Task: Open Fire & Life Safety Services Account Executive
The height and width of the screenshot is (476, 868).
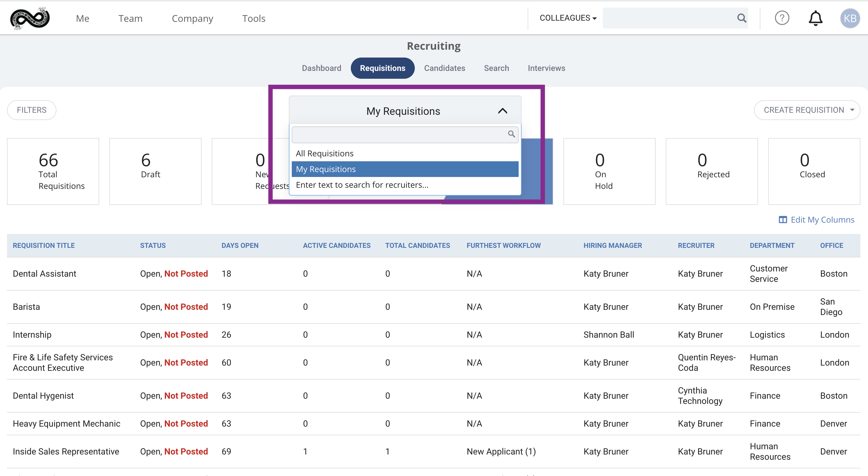Action: coord(63,363)
